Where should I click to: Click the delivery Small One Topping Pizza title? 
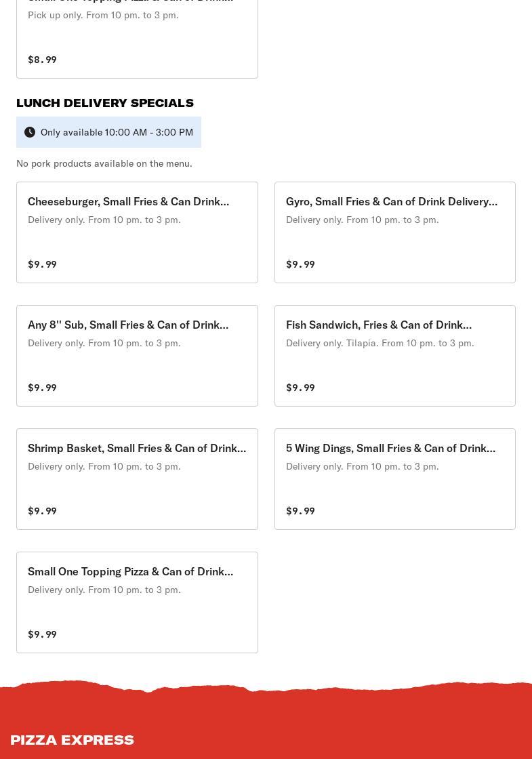130,572
